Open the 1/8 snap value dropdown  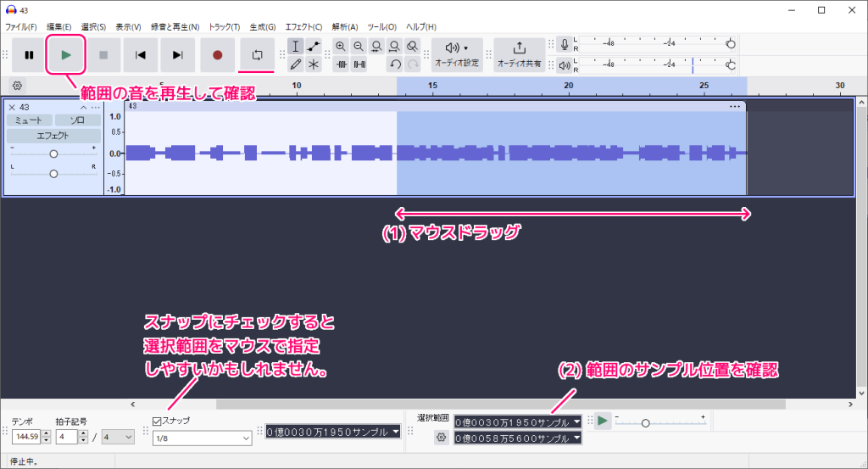(202, 438)
